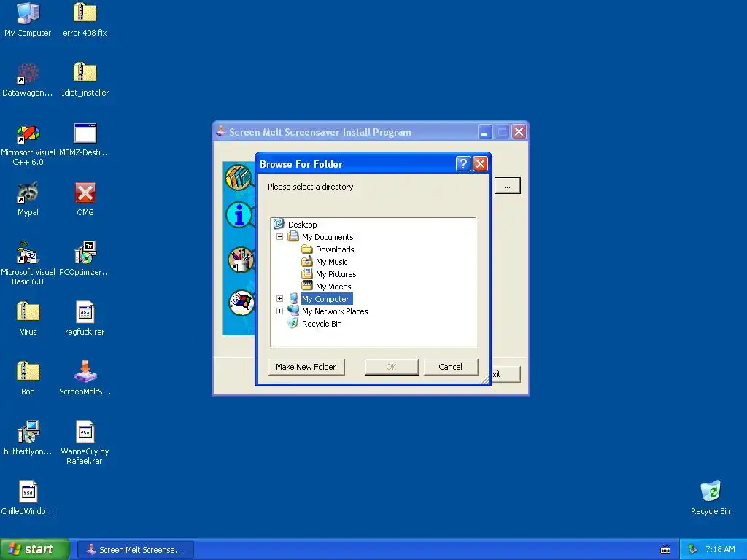Select the butterflyon... desktop icon
Viewport: 747px width, 560px height.
point(28,438)
